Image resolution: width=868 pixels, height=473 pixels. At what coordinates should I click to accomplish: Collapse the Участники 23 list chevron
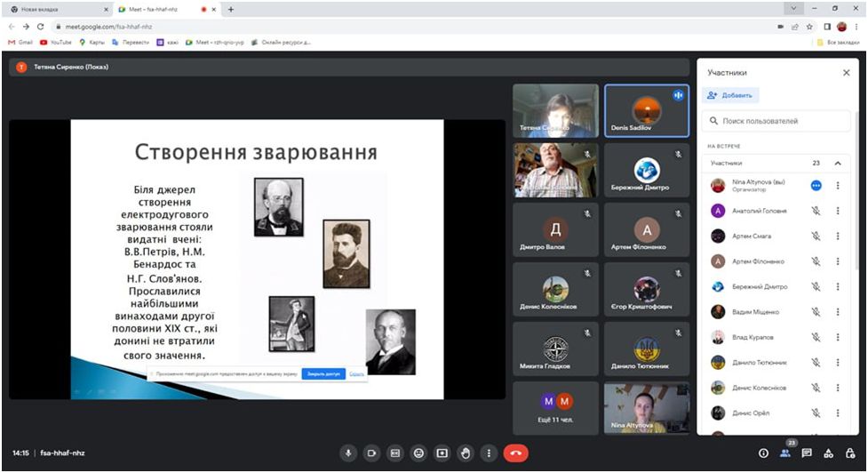838,163
